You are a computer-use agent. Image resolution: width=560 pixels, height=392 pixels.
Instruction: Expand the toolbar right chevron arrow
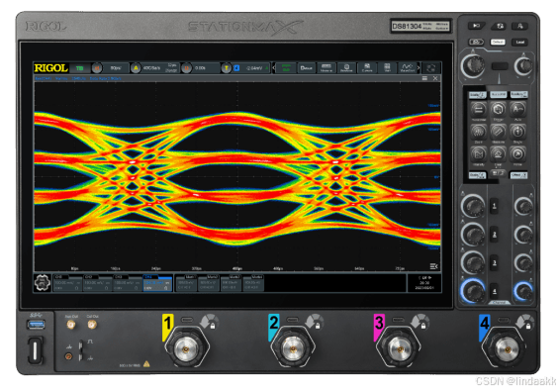[x=419, y=68]
